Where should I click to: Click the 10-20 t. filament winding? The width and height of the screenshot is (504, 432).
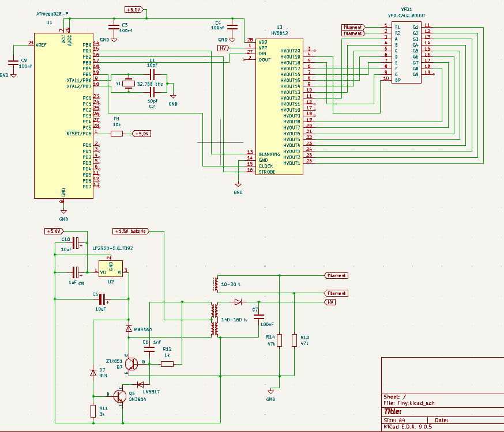(216, 284)
